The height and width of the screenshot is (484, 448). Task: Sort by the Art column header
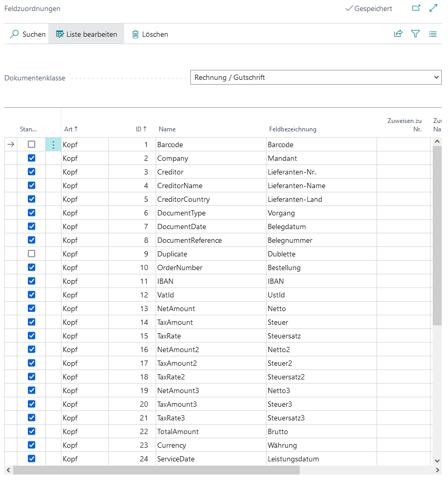(x=71, y=129)
